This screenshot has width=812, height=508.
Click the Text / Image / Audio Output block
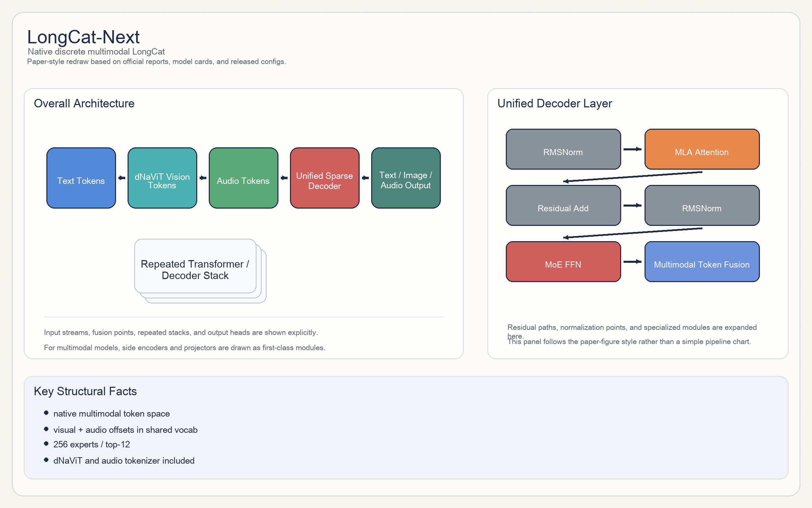[x=406, y=178]
